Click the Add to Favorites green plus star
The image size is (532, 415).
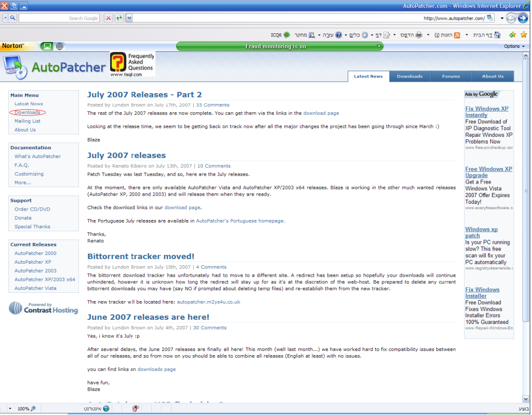(x=512, y=35)
